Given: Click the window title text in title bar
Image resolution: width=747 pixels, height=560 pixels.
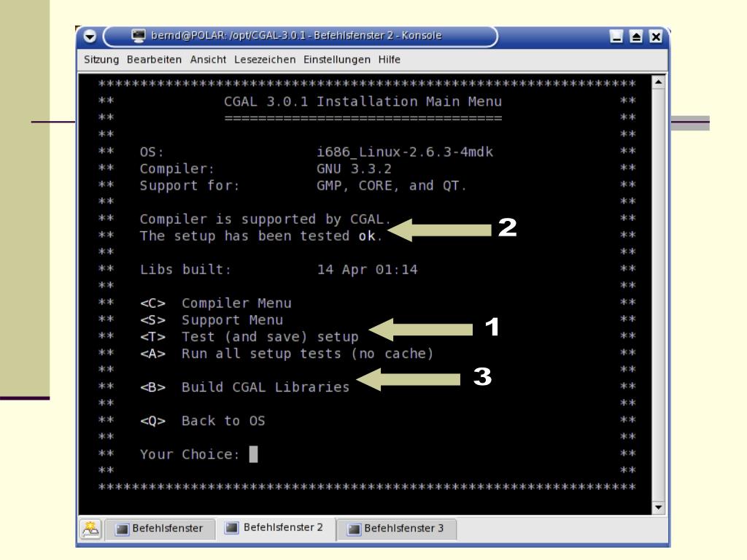Looking at the screenshot, I should (296, 36).
